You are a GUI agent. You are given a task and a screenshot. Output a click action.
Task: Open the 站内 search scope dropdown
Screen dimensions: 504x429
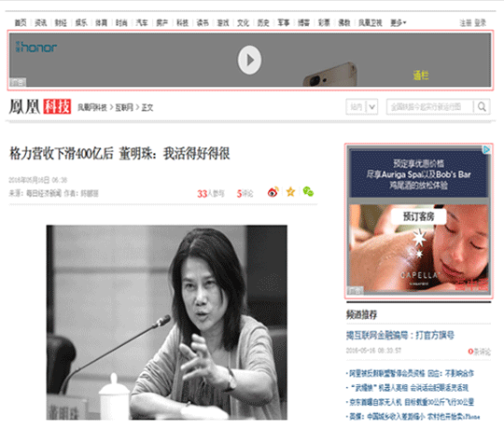click(x=362, y=106)
